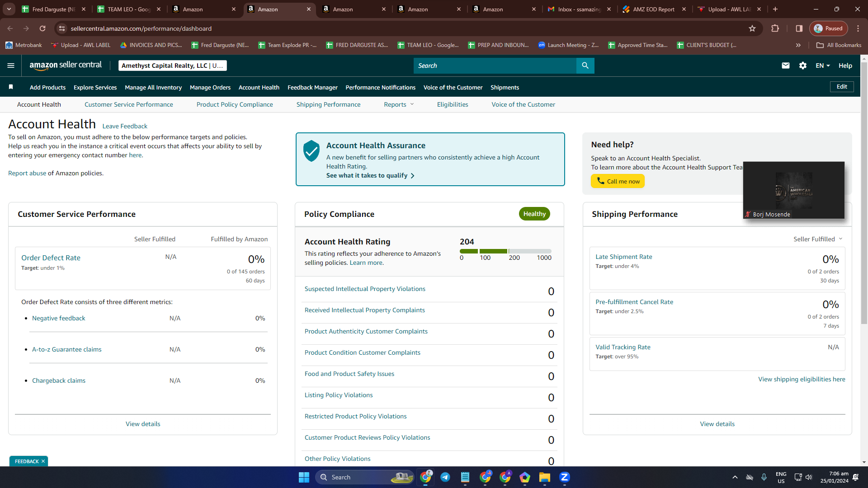Click View shipping eligibilities here
Viewport: 868px width, 488px height.
click(x=802, y=379)
